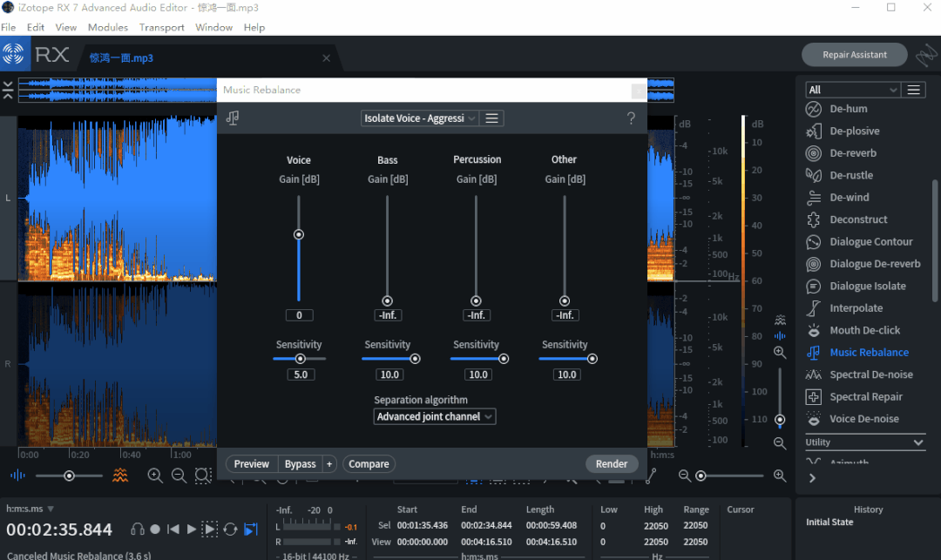Viewport: 941px width, 560px height.
Task: Click the vertical amplitude zoom in magnifier
Action: [x=780, y=353]
